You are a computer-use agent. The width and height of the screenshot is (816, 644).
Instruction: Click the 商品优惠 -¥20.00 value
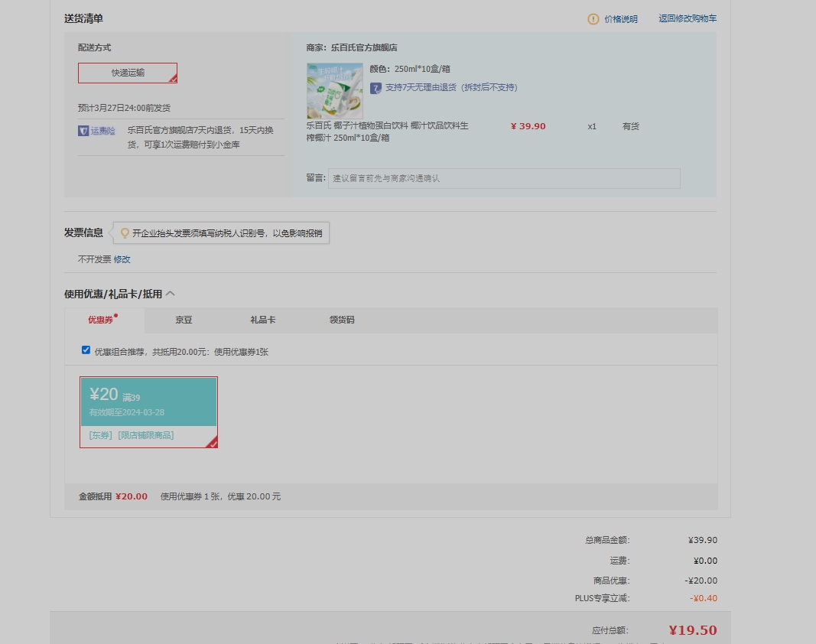[701, 581]
